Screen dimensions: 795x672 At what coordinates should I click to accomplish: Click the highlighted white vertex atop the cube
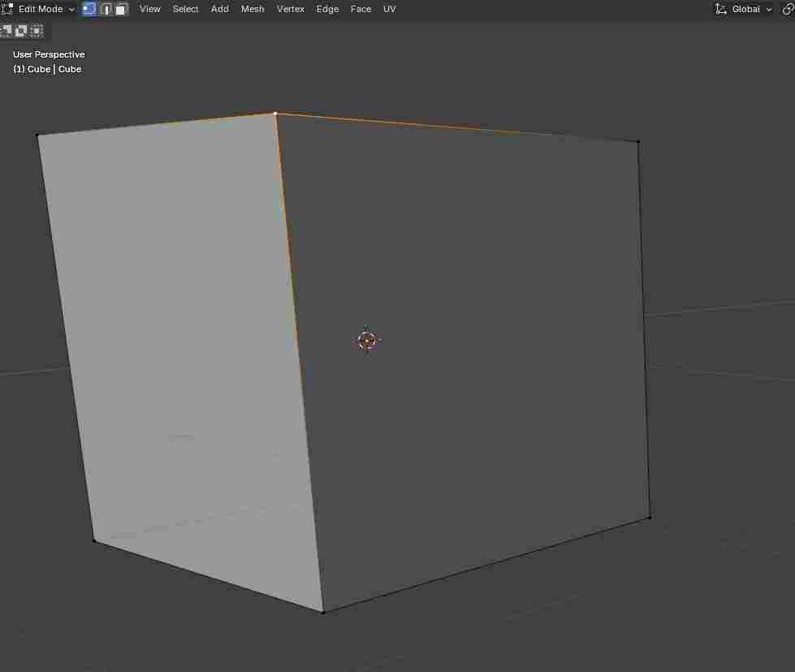275,114
